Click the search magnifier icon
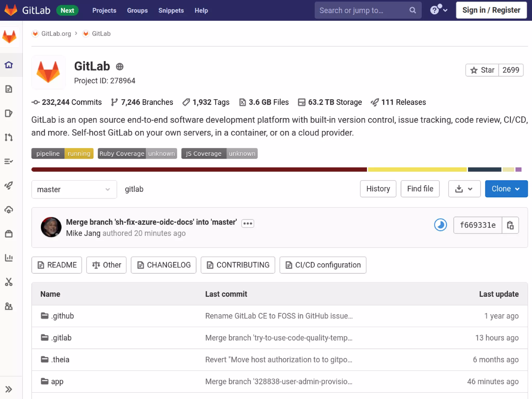 point(413,10)
